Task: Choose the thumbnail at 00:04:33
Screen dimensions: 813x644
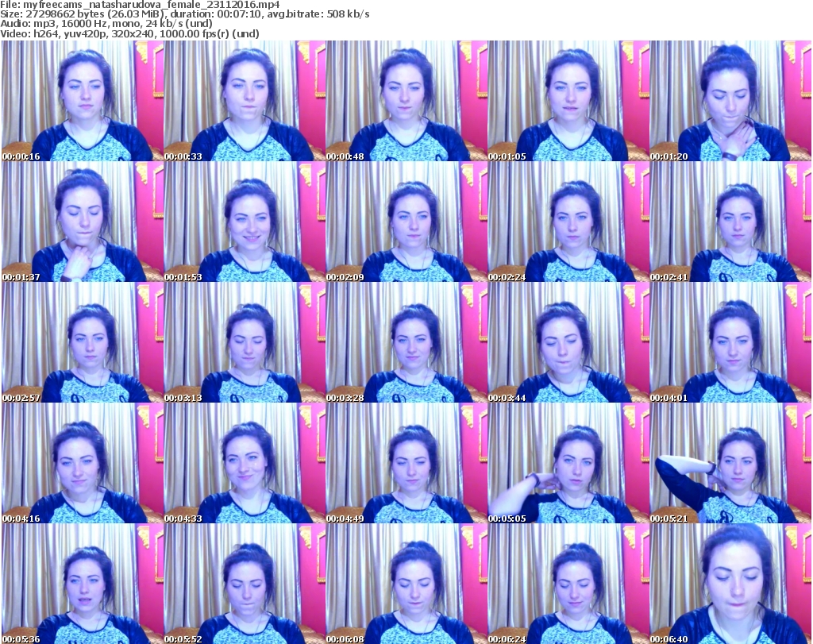Action: point(245,463)
